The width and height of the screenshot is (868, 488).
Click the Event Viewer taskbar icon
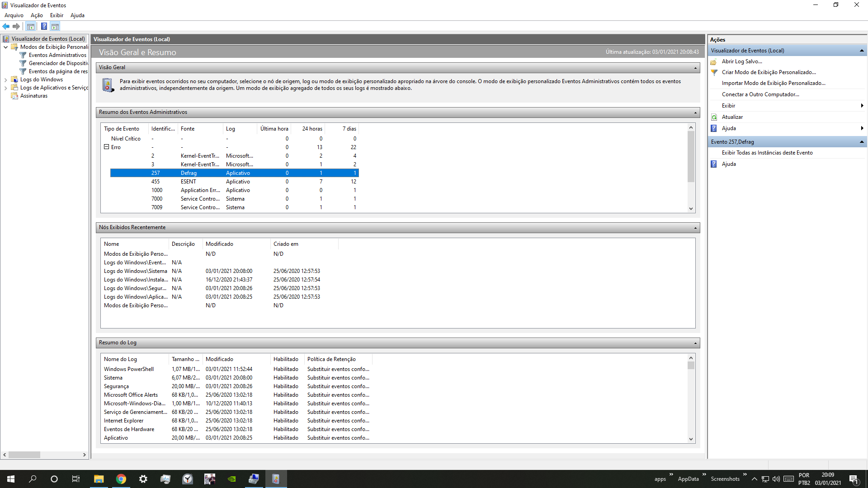click(x=276, y=479)
